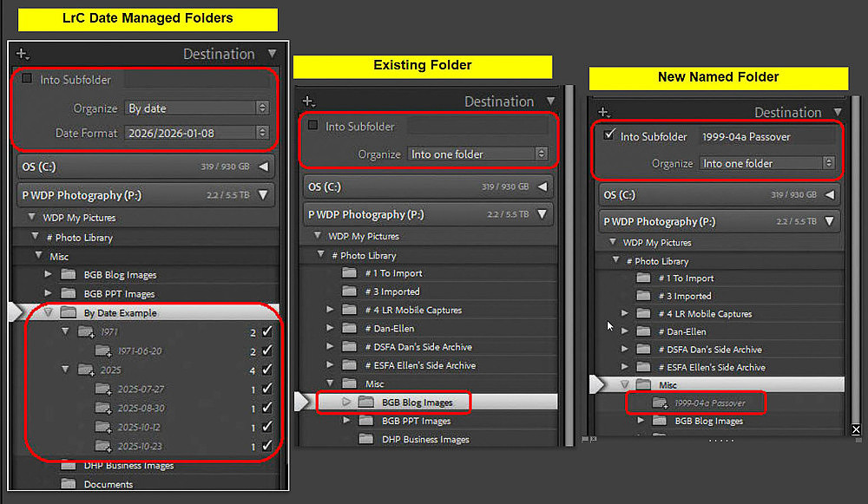Uncheck the 1971 folder checkbox

[x=267, y=331]
